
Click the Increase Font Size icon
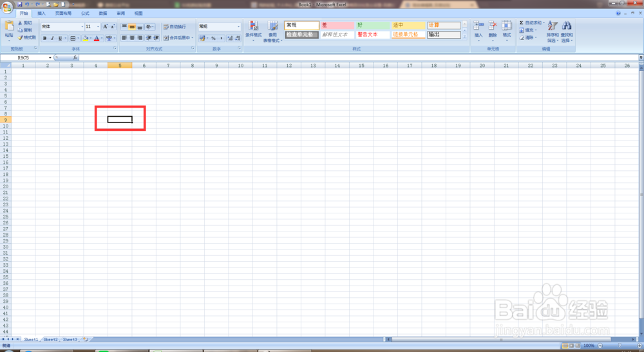pyautogui.click(x=105, y=26)
